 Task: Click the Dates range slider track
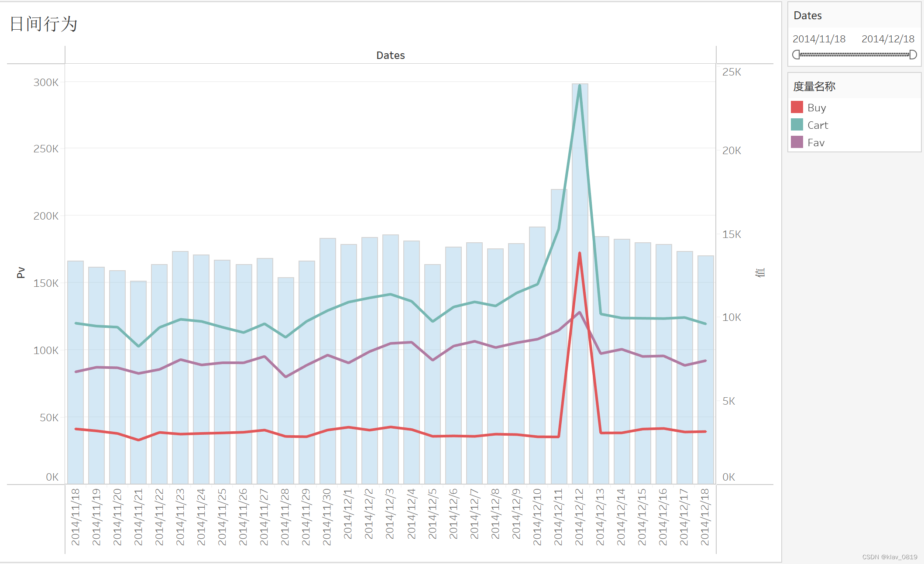[x=855, y=55]
